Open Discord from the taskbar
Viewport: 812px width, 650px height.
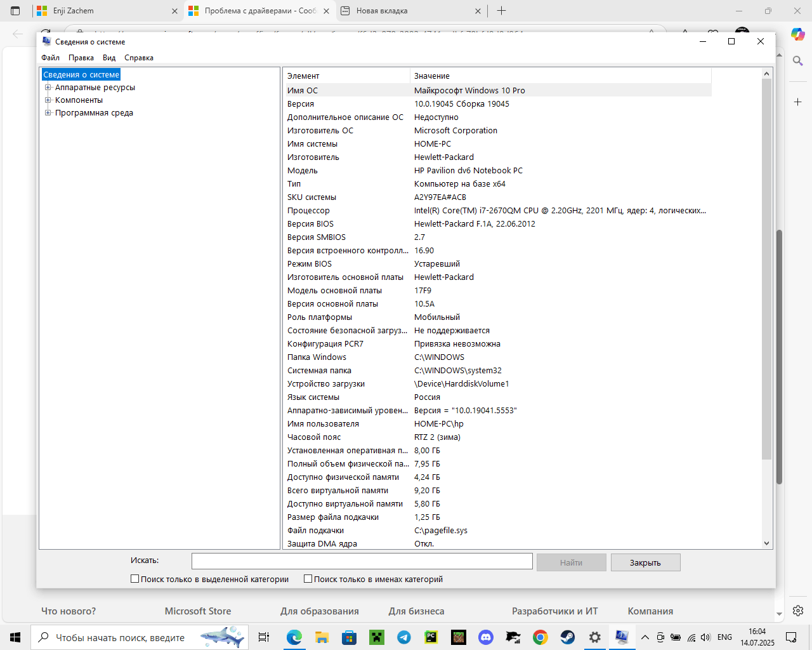coord(486,637)
